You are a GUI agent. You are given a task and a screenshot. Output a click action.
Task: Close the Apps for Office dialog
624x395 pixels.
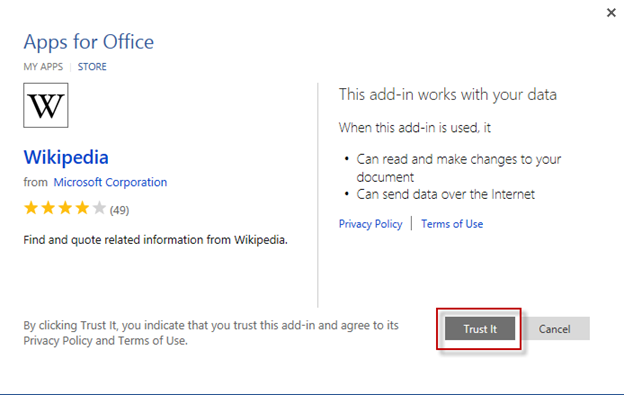tap(611, 13)
